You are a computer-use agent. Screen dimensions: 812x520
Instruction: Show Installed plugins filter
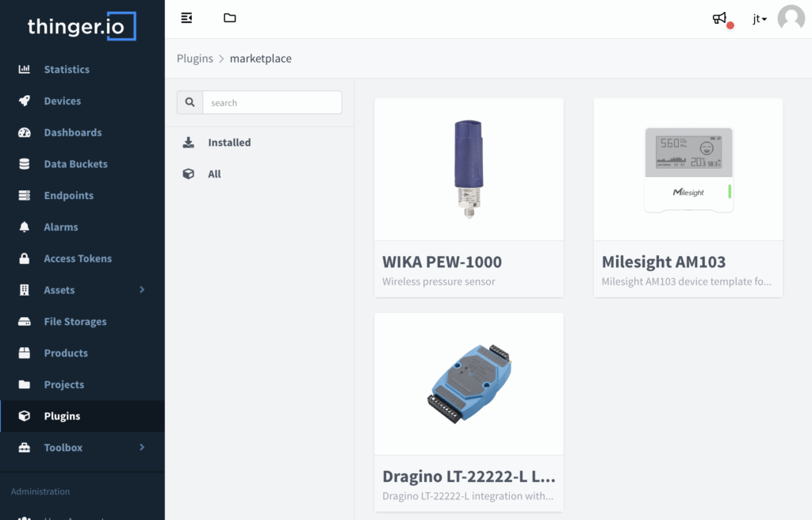pos(229,143)
